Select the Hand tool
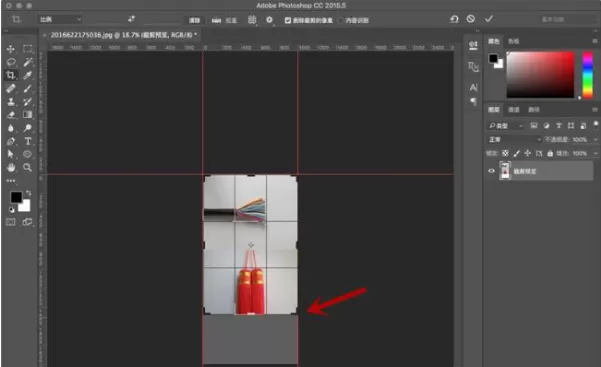Screen dimensions: 601x367 coord(11,168)
